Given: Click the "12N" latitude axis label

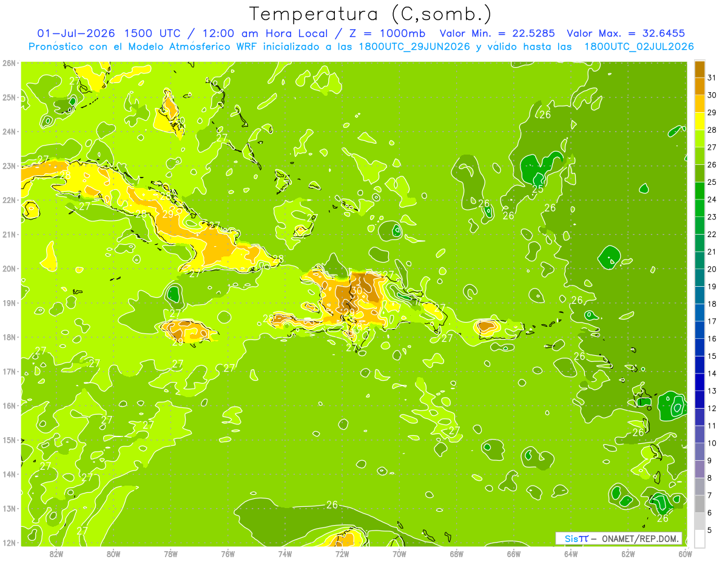Looking at the screenshot, I should click(9, 543).
